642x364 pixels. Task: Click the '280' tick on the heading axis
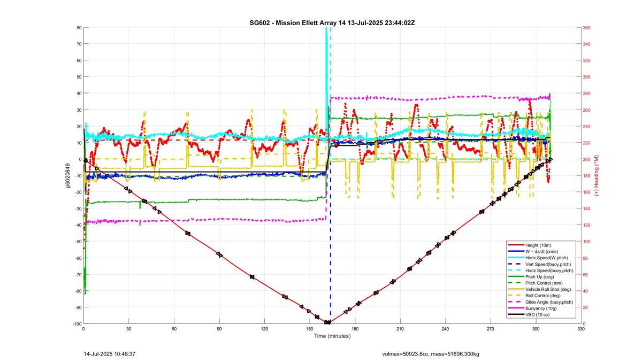tap(587, 94)
